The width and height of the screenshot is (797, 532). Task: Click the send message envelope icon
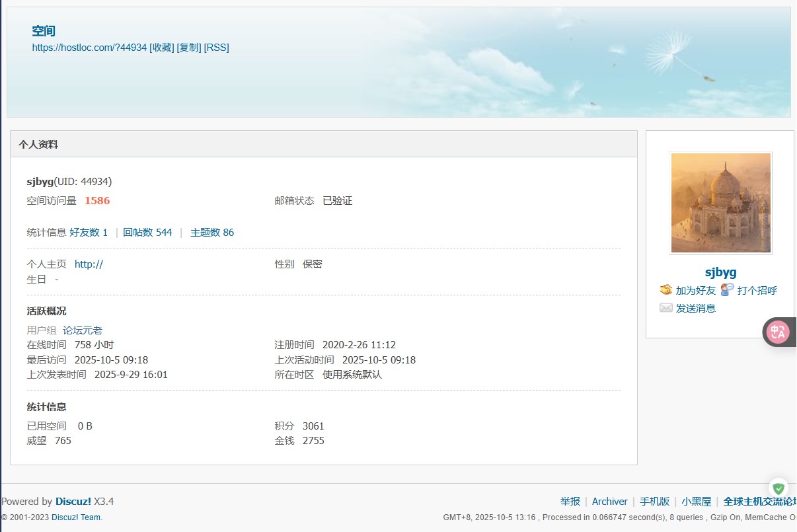pyautogui.click(x=666, y=308)
